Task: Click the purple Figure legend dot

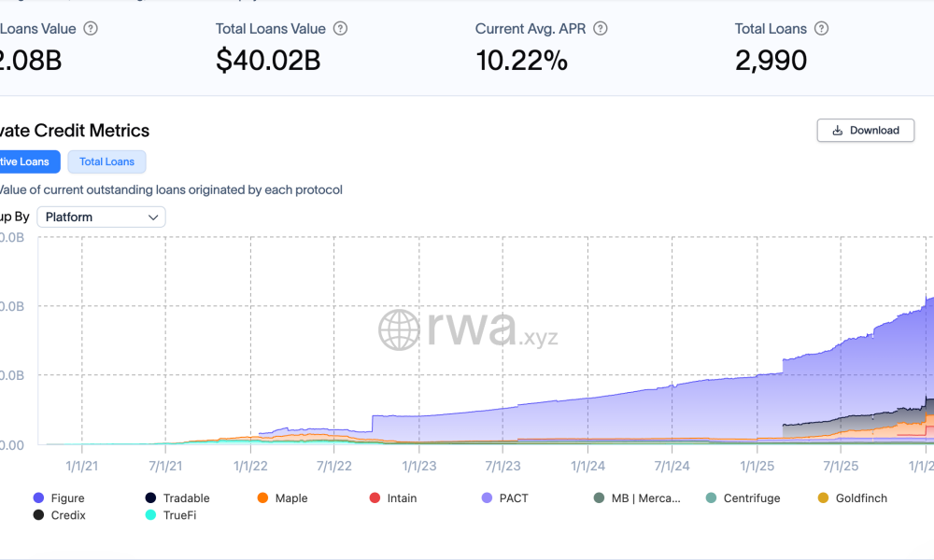Action: coord(38,497)
